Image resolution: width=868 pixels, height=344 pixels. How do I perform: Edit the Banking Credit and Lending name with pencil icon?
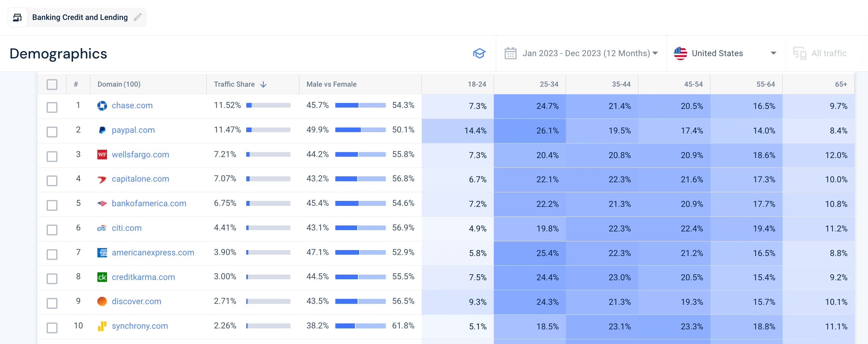tap(138, 17)
